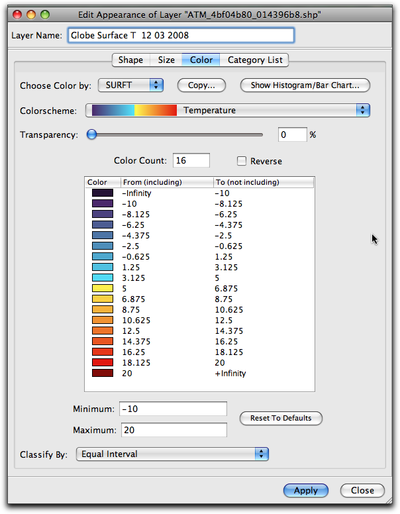Click the yellow minimize window button
The width and height of the screenshot is (400, 514).
(x=31, y=14)
